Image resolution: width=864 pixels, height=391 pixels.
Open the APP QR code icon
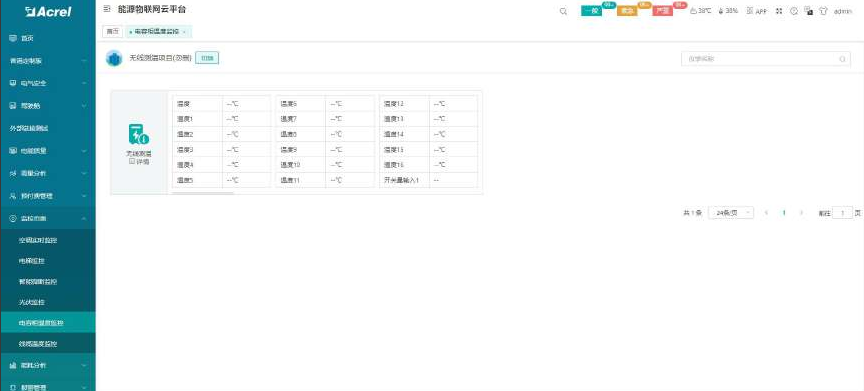[757, 11]
